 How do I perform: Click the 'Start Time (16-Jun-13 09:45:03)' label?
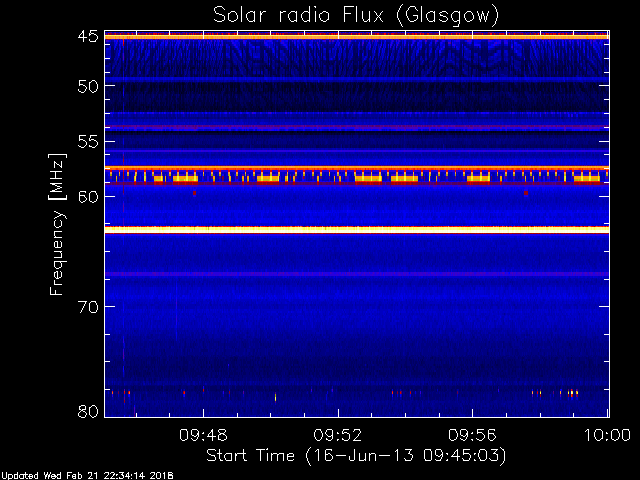(x=356, y=456)
